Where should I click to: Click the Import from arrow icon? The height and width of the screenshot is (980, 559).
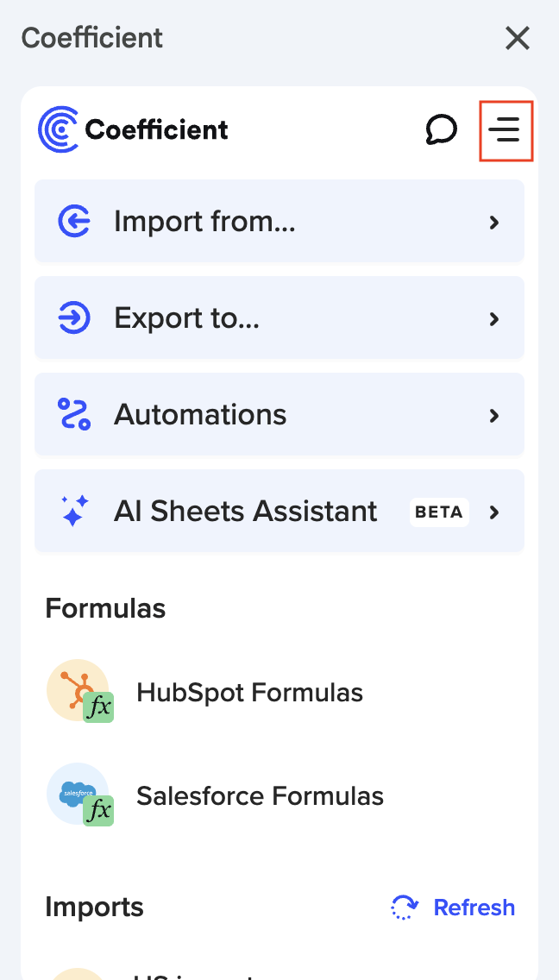74,222
